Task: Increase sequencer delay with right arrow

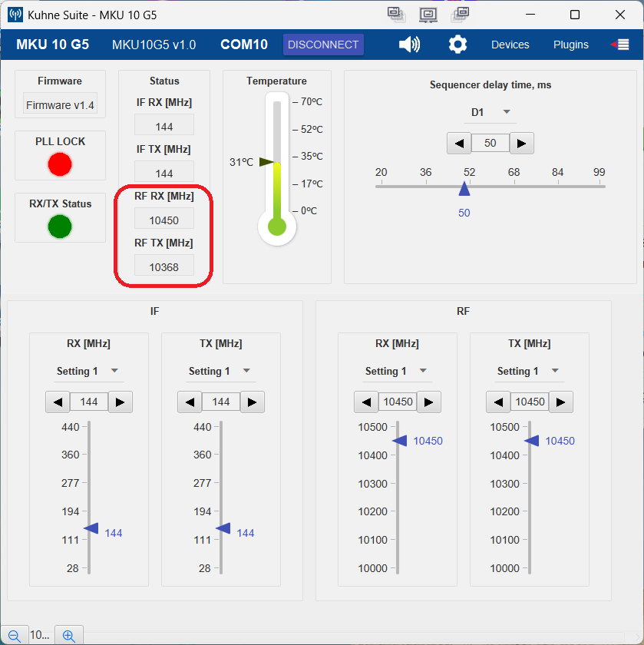Action: (521, 143)
